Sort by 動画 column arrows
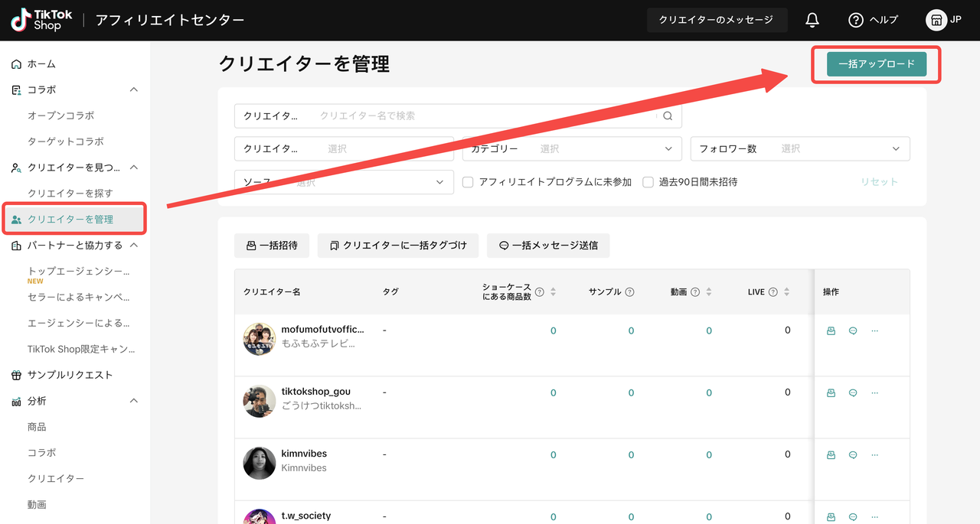Viewport: 980px width, 524px height. 709,291
